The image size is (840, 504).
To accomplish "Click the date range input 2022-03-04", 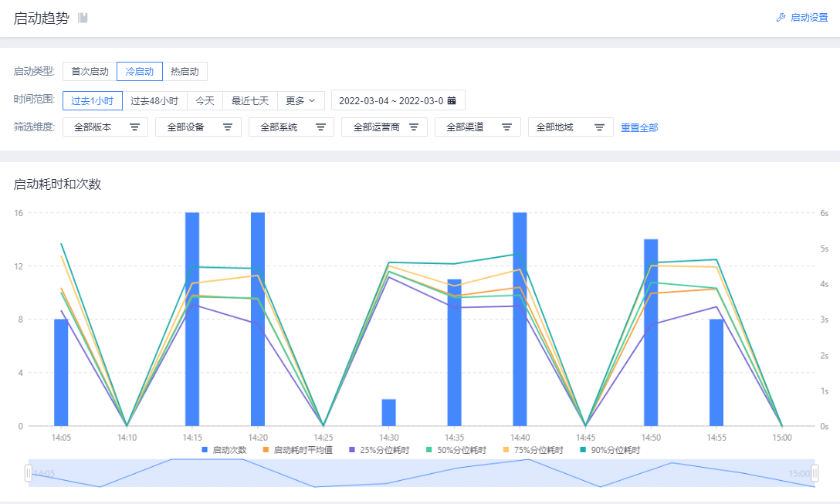I will point(390,100).
